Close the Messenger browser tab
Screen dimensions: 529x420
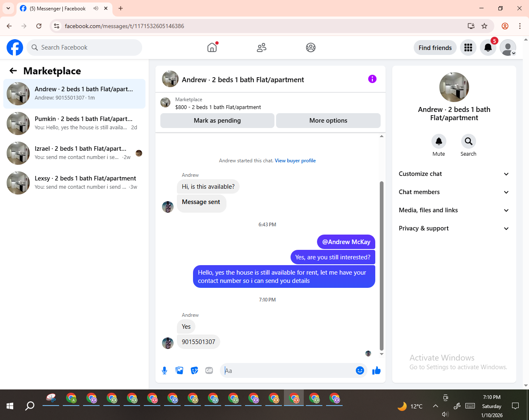106,8
